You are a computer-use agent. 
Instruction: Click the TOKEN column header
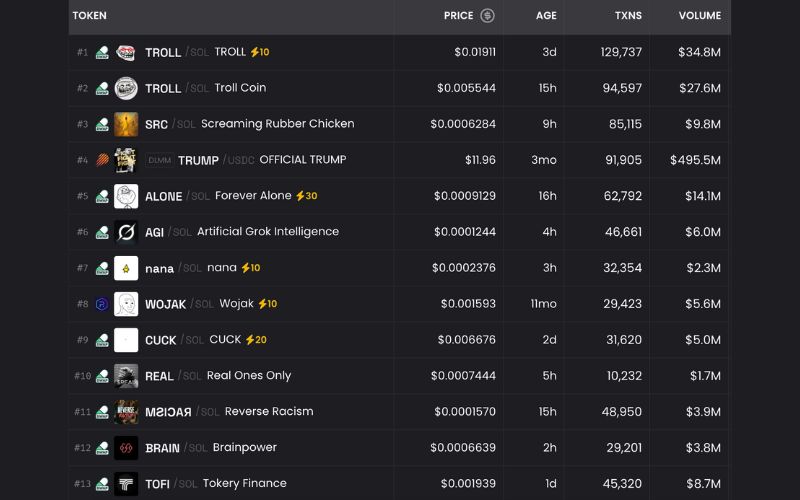(x=90, y=16)
